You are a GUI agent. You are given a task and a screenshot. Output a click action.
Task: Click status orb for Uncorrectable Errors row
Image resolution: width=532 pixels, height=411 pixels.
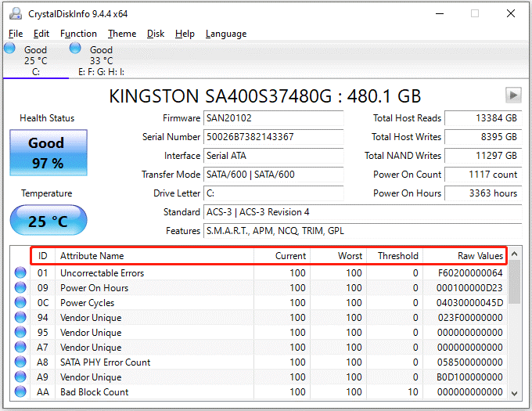click(20, 272)
